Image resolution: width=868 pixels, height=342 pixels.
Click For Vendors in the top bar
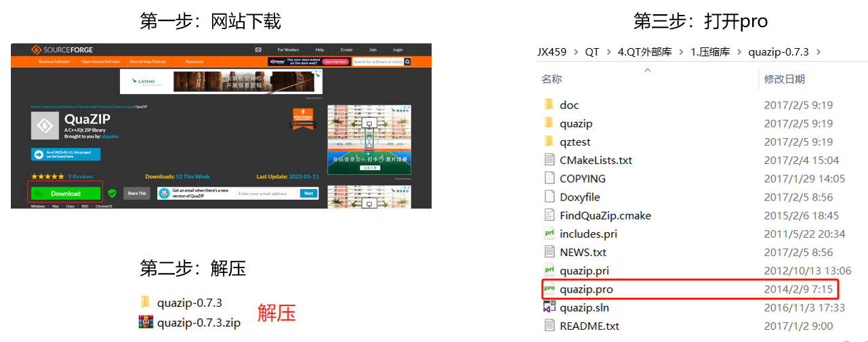[x=288, y=49]
